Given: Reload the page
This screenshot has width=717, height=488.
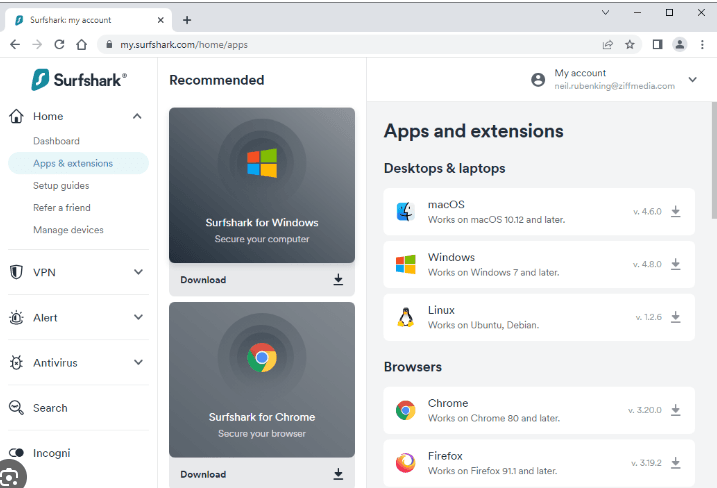Looking at the screenshot, I should 59,44.
